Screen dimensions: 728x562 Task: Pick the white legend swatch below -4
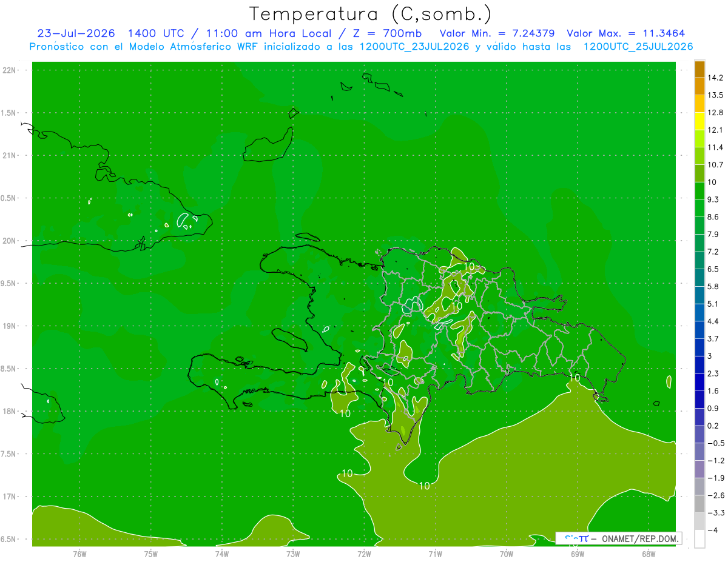699,539
